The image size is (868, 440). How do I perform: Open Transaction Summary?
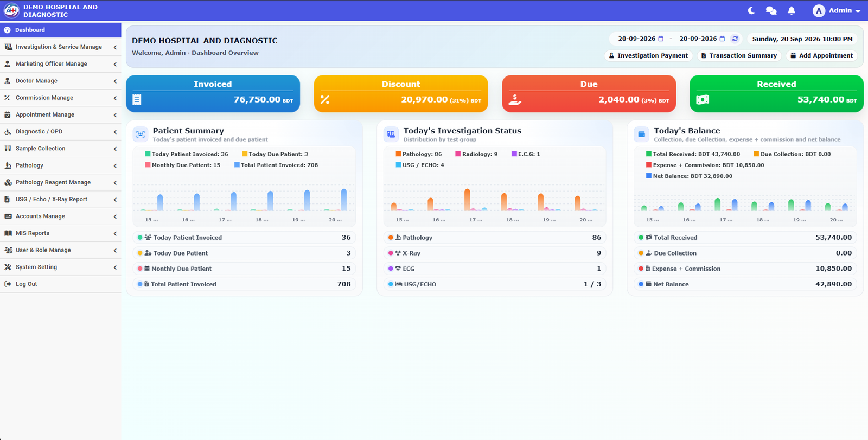[x=739, y=55]
